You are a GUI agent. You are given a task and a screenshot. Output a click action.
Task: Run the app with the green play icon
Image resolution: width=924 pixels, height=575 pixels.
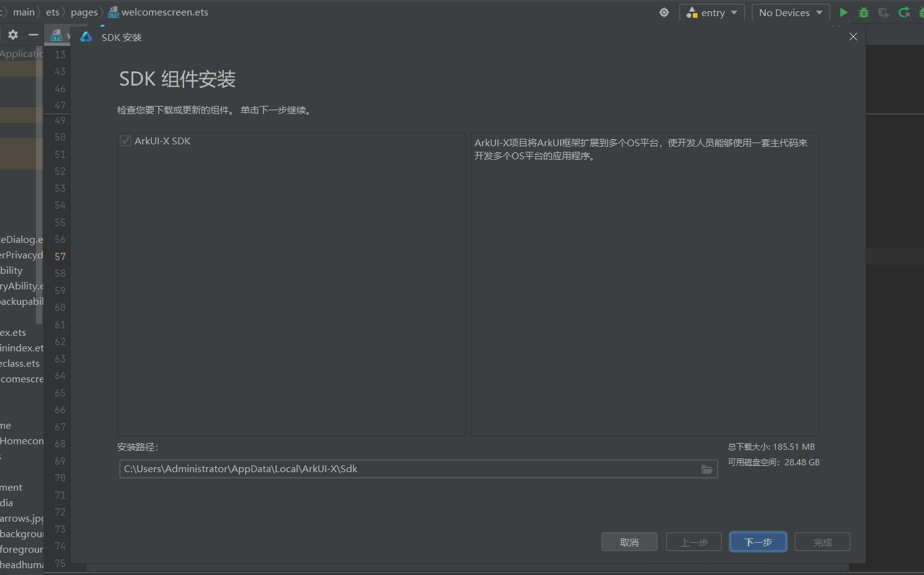(843, 12)
